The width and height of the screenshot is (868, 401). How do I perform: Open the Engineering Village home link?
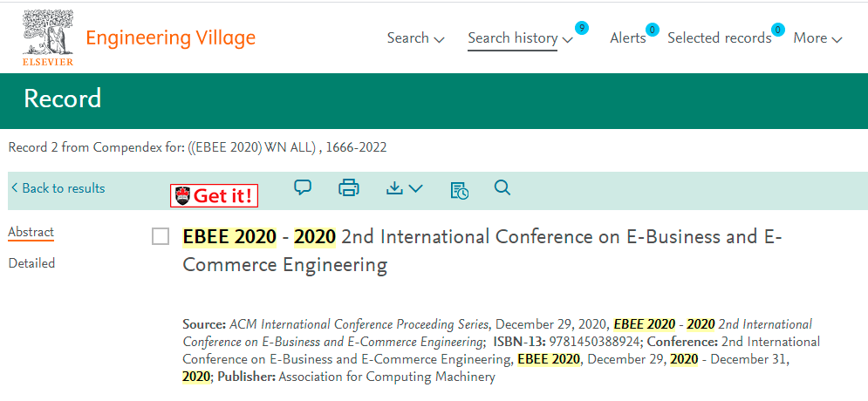click(170, 38)
